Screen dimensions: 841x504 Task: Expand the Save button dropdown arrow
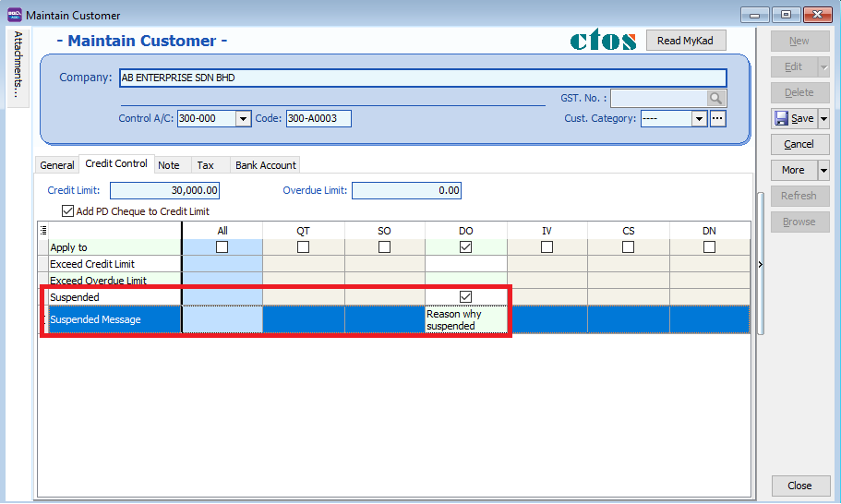click(823, 118)
